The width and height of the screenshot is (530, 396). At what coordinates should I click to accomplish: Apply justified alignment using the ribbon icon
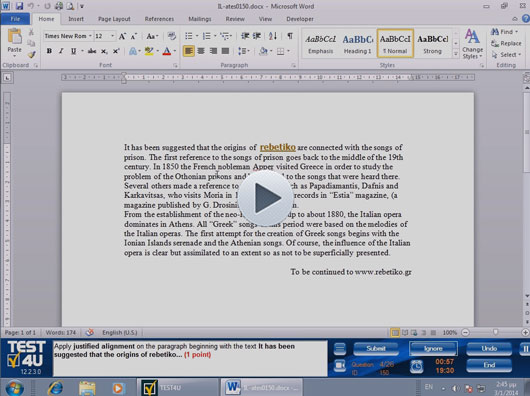pyautogui.click(x=225, y=51)
